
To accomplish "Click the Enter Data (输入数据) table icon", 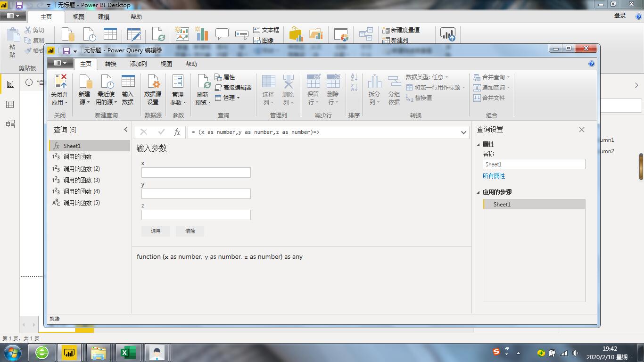I will (x=128, y=81).
